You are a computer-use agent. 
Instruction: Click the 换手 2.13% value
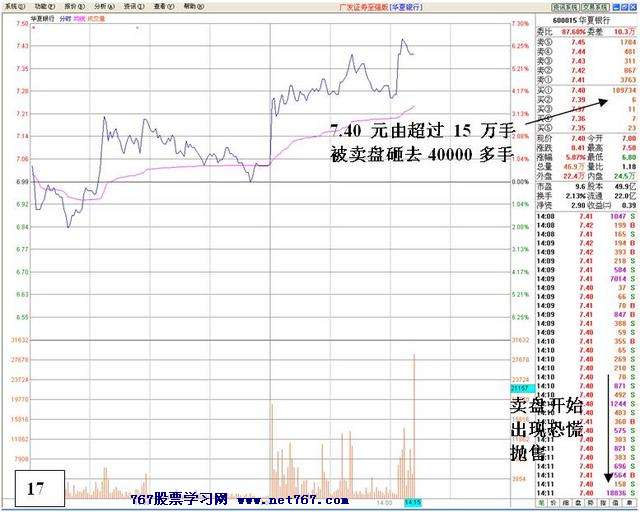pyautogui.click(x=576, y=196)
